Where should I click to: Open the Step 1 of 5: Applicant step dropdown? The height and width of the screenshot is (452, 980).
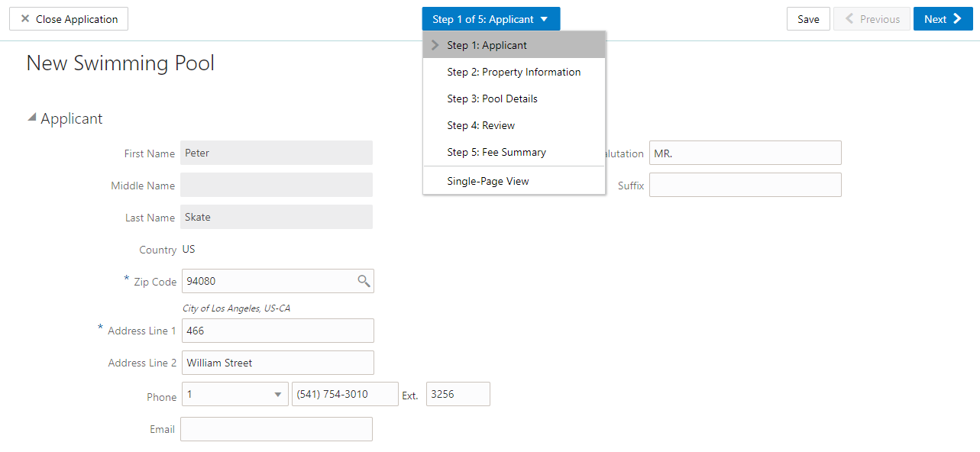pos(490,18)
